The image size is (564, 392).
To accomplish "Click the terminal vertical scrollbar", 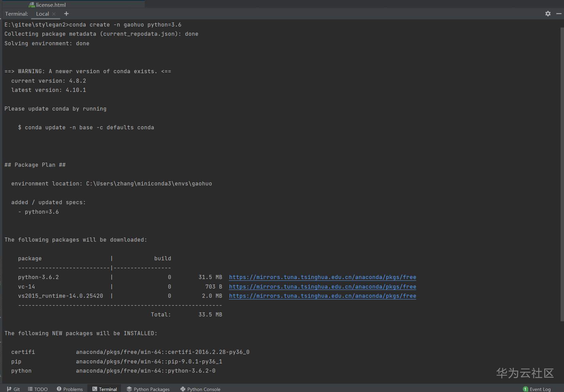I will [x=562, y=174].
